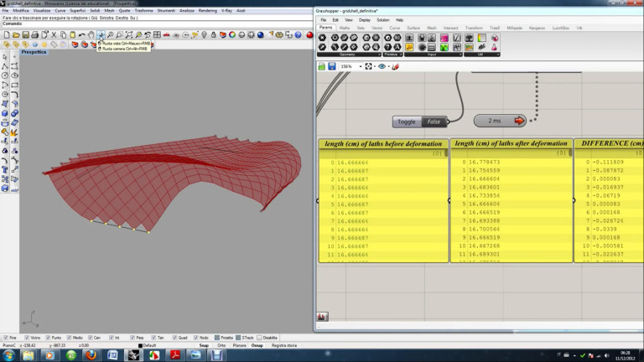Click the Grasshopper open file icon
This screenshot has width=644, height=362.
[322, 66]
